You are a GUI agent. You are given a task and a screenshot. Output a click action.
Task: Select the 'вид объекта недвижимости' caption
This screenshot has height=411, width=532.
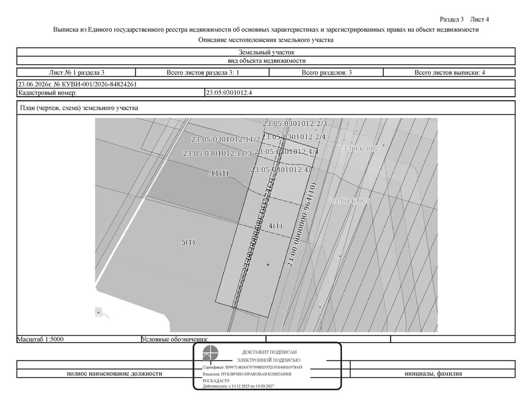tap(266, 61)
